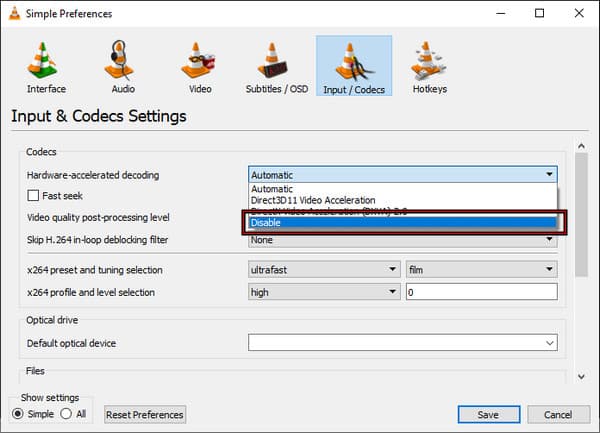Click the Video quality post-processing level label
Viewport: 600px width, 433px height.
(x=98, y=218)
